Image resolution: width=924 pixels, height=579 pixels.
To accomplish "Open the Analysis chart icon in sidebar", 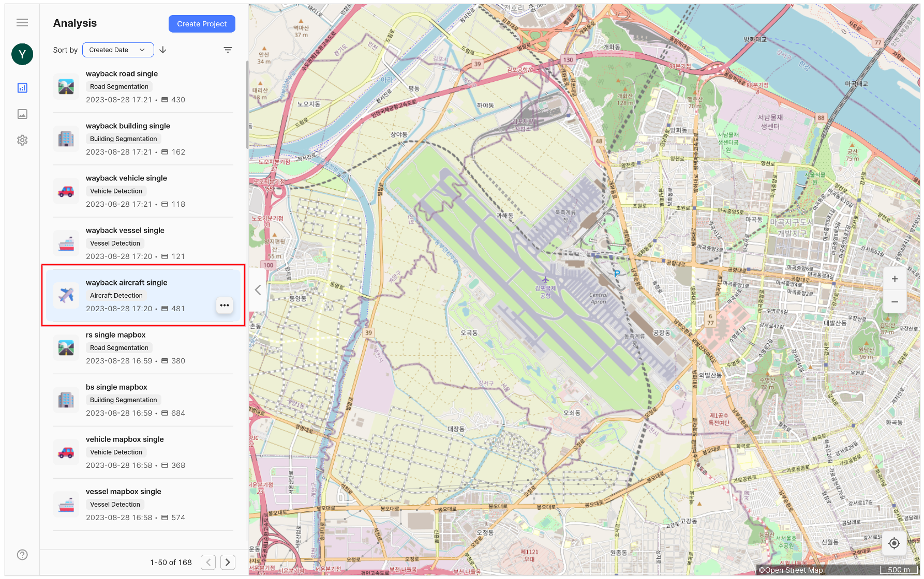I will point(22,88).
